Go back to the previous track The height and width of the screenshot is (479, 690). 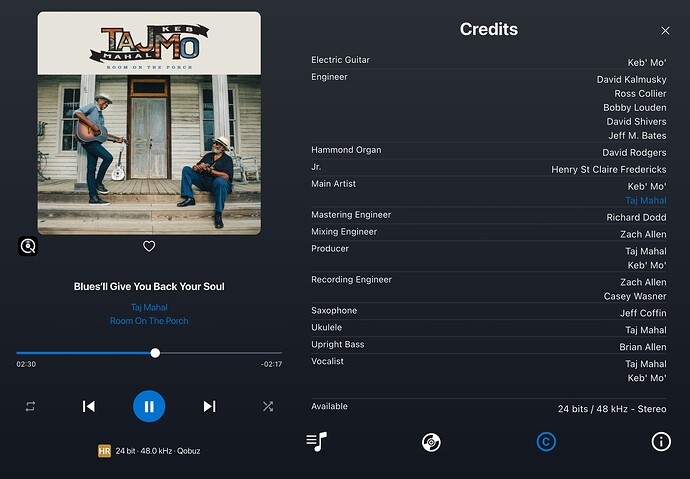click(x=88, y=406)
